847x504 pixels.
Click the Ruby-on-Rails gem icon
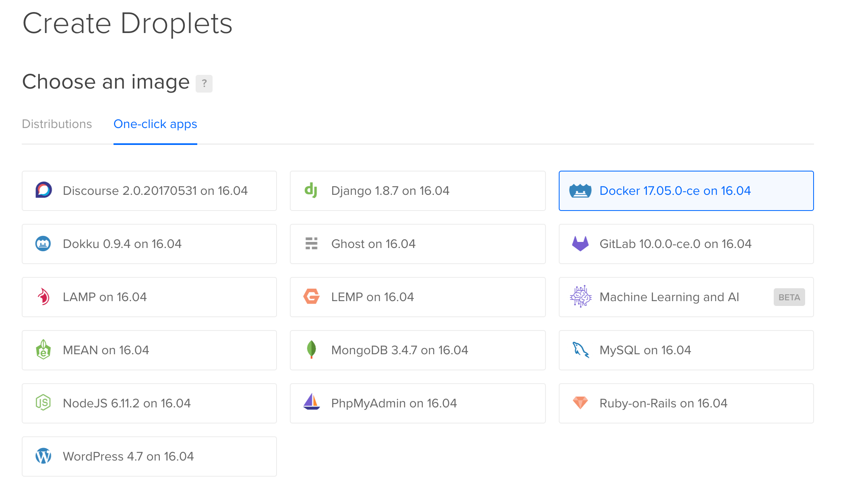580,403
